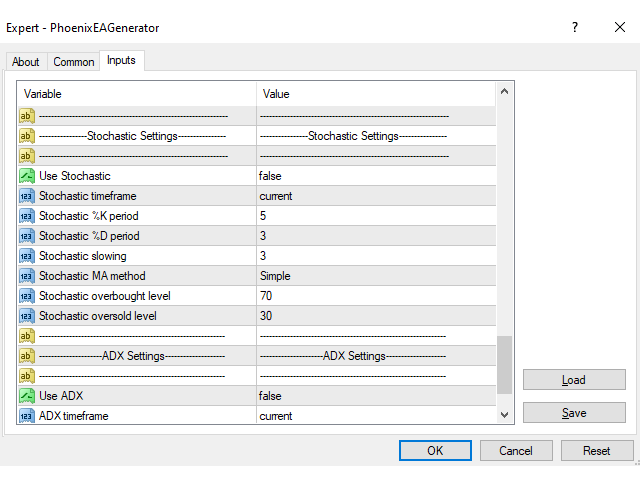Click the inputs list scrollbar thumb

pyautogui.click(x=504, y=364)
